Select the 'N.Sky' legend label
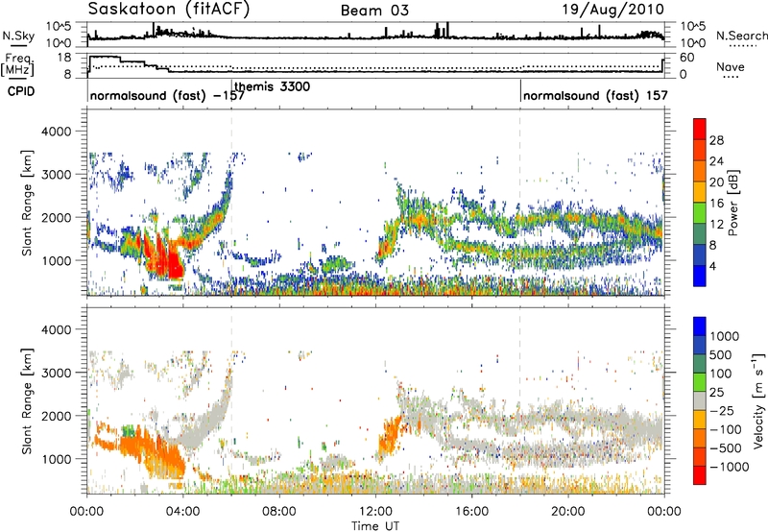The image size is (768, 532). click(x=18, y=36)
